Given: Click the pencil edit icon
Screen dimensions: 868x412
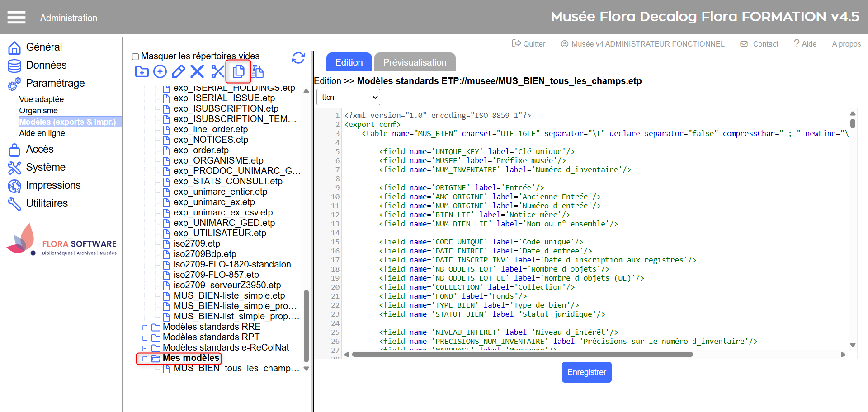Looking at the screenshot, I should click(179, 71).
